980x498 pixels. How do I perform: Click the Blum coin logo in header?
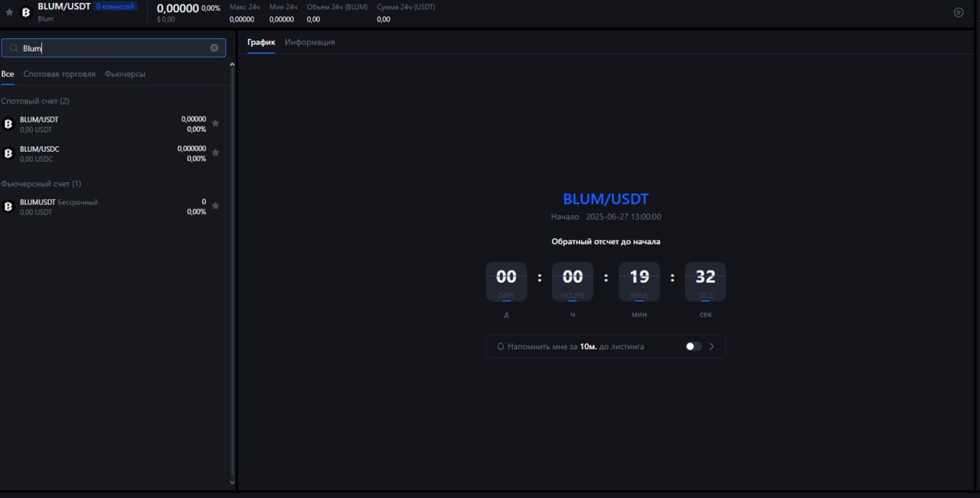(26, 12)
